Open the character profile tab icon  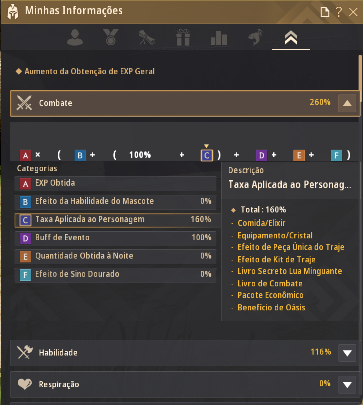click(x=75, y=37)
